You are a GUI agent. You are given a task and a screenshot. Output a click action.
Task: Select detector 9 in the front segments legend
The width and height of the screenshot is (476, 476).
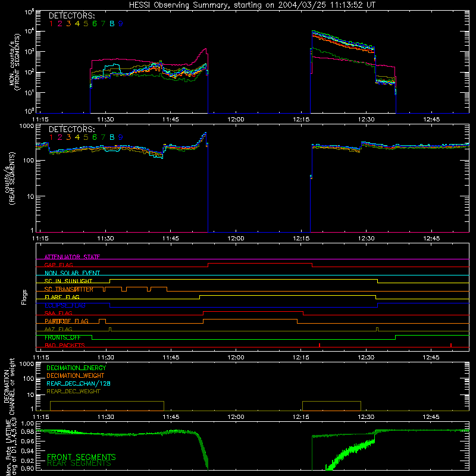pyautogui.click(x=121, y=24)
